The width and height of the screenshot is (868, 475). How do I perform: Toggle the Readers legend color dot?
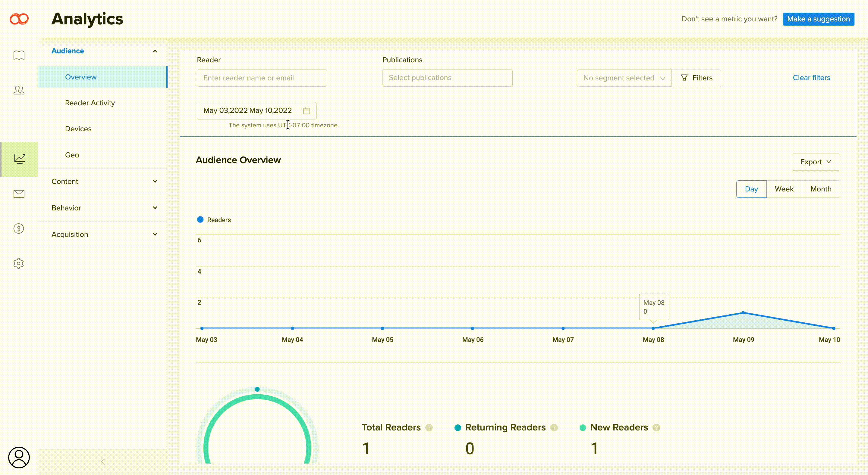coord(200,219)
